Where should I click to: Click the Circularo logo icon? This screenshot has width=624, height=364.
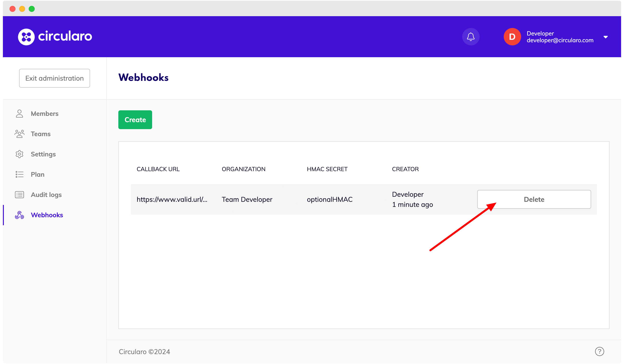(x=26, y=37)
